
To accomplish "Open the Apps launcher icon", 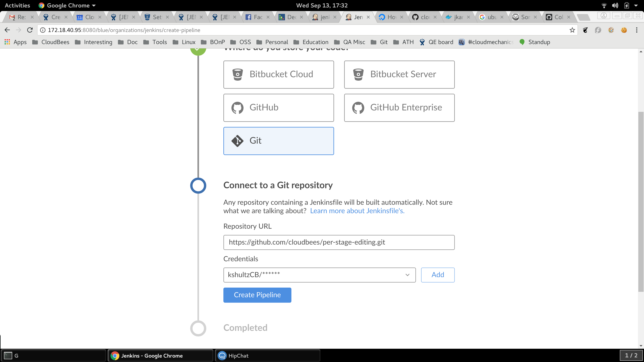I will point(7,42).
